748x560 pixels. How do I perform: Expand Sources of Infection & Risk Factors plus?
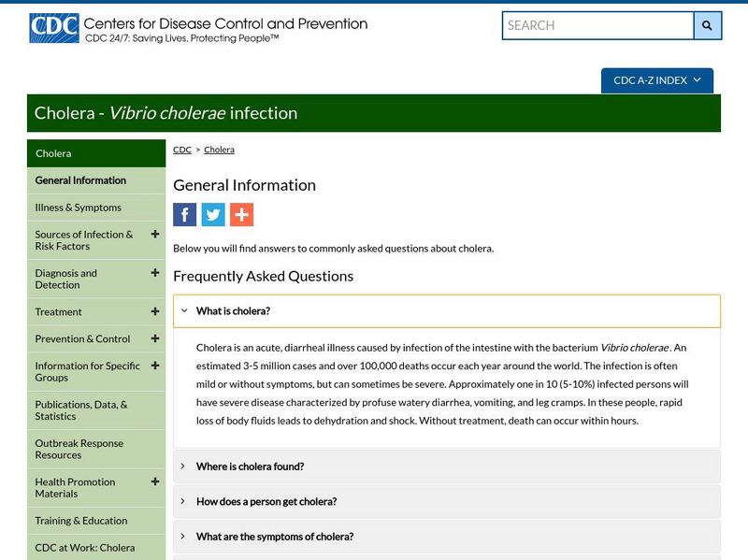pyautogui.click(x=155, y=234)
